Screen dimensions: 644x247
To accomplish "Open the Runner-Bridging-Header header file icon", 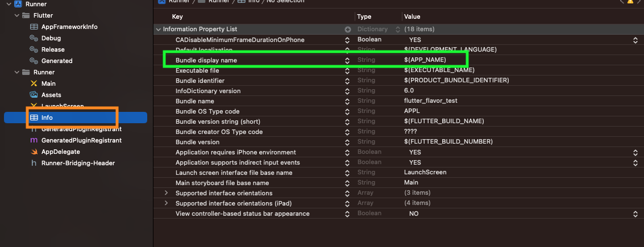I will click(x=34, y=163).
